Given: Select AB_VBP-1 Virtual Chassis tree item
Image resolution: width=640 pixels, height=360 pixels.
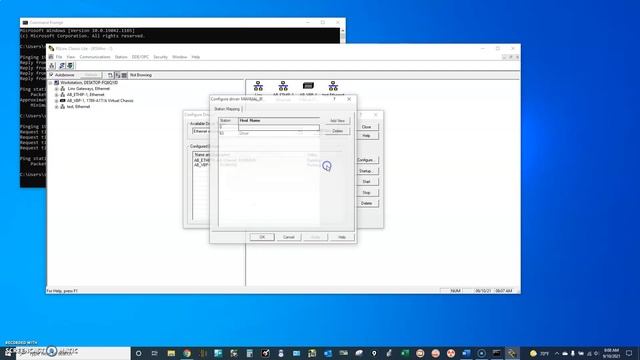Looking at the screenshot, I should [x=100, y=100].
